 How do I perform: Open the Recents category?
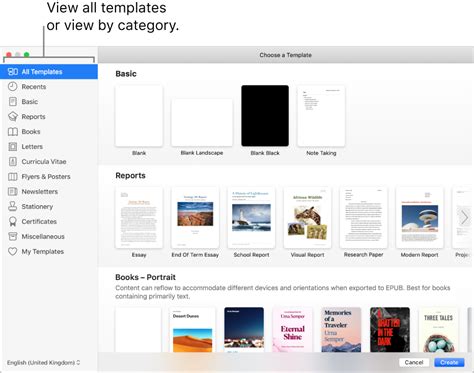tap(49, 87)
